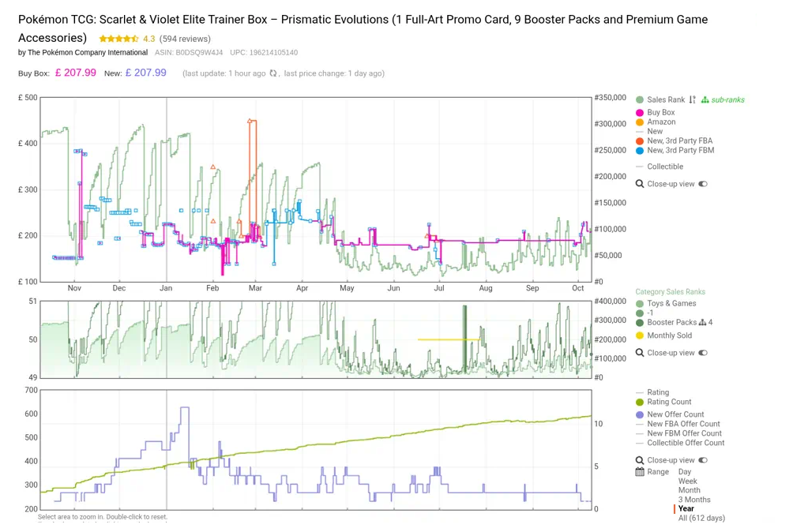The image size is (793, 532).
Task: Toggle New, 3rd Party FBA series
Action: coord(675,141)
